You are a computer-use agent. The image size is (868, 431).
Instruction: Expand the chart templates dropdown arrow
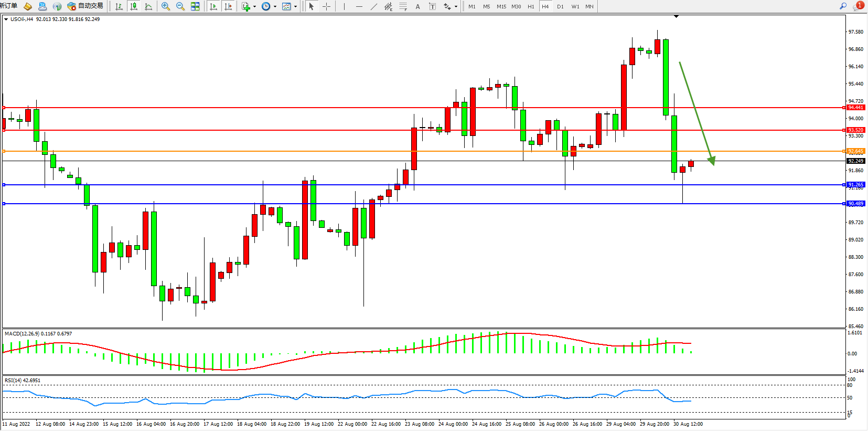pyautogui.click(x=295, y=7)
